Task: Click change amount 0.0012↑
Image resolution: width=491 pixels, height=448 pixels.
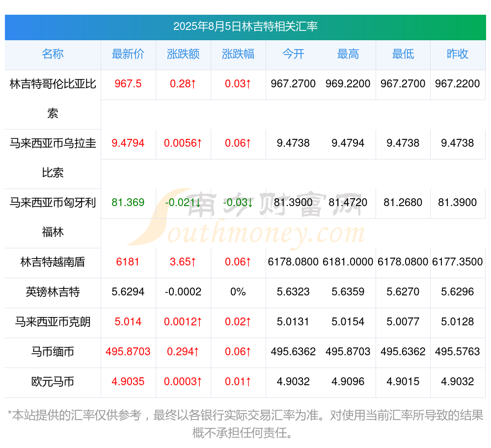Action: tap(183, 321)
